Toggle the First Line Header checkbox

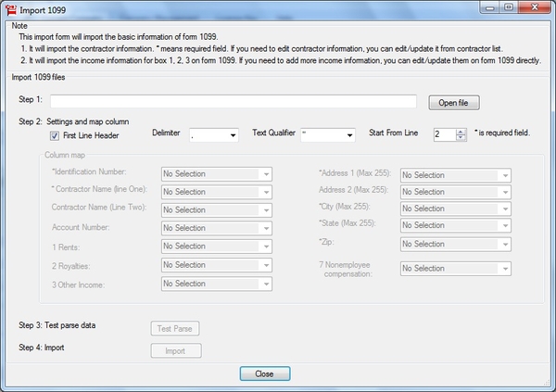click(x=55, y=135)
